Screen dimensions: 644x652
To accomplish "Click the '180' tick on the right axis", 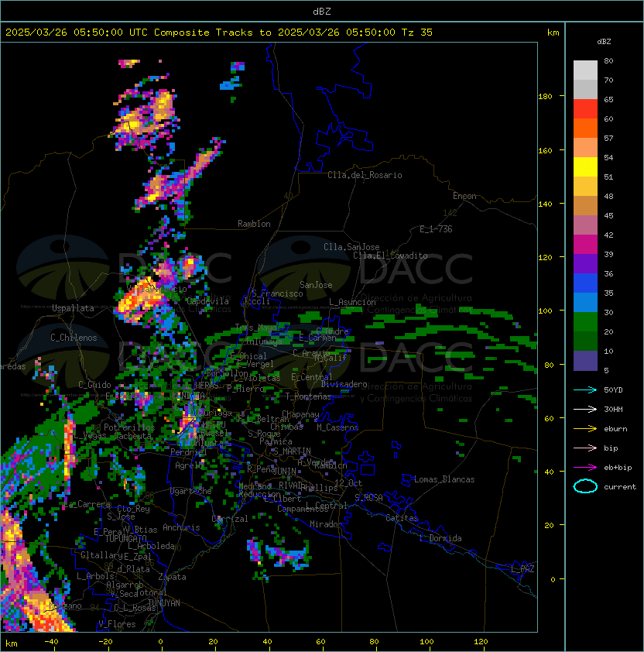I will [545, 97].
